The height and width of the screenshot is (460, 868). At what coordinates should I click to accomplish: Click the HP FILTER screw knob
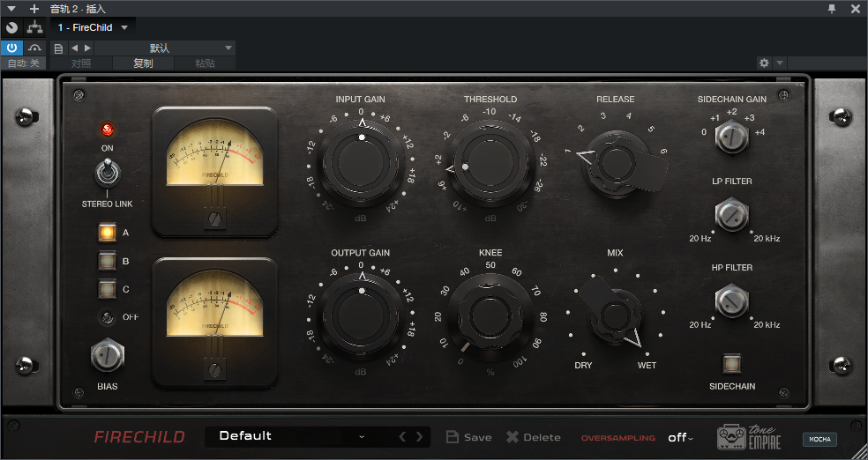(x=732, y=301)
